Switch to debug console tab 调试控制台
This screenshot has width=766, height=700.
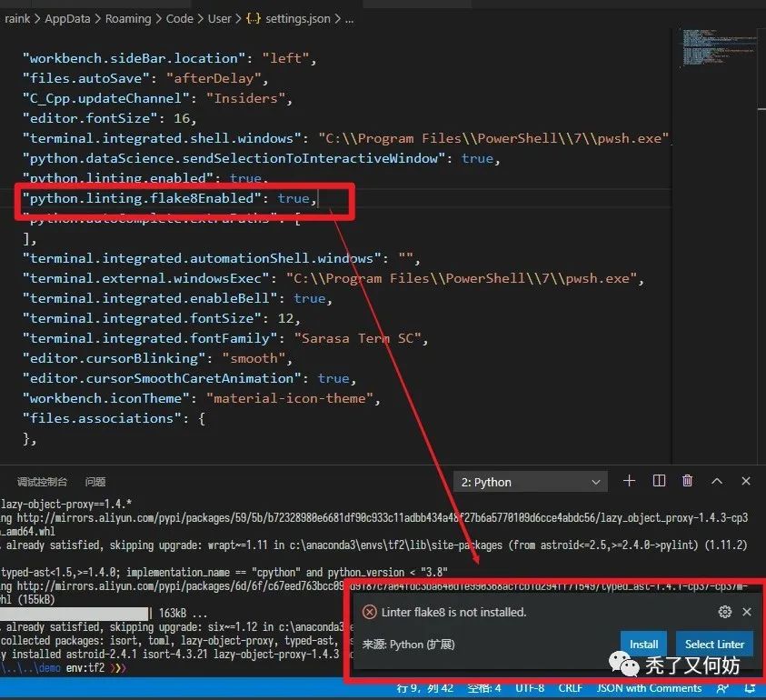[42, 482]
